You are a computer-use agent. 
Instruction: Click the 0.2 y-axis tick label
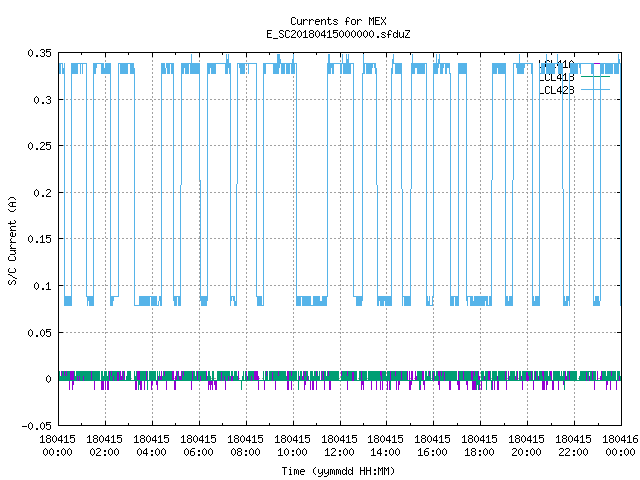pos(42,193)
